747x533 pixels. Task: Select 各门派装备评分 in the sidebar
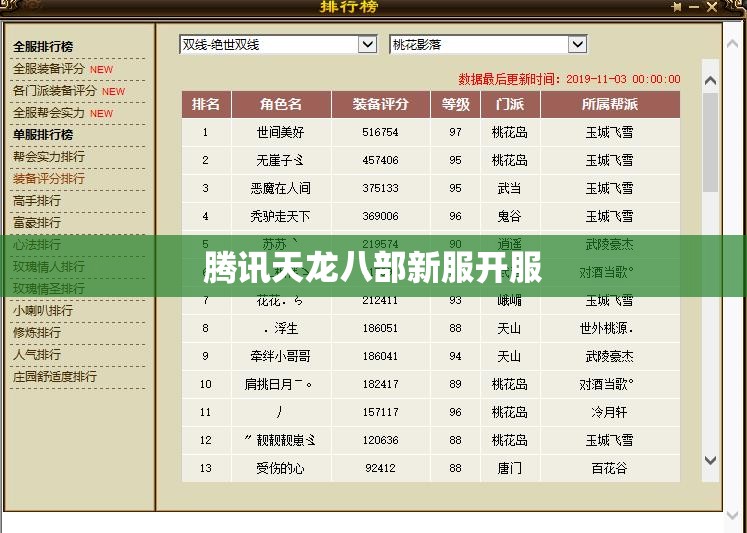tap(55, 91)
